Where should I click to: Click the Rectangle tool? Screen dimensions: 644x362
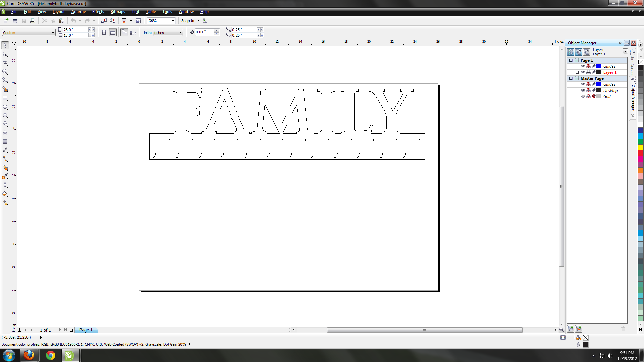(6, 98)
